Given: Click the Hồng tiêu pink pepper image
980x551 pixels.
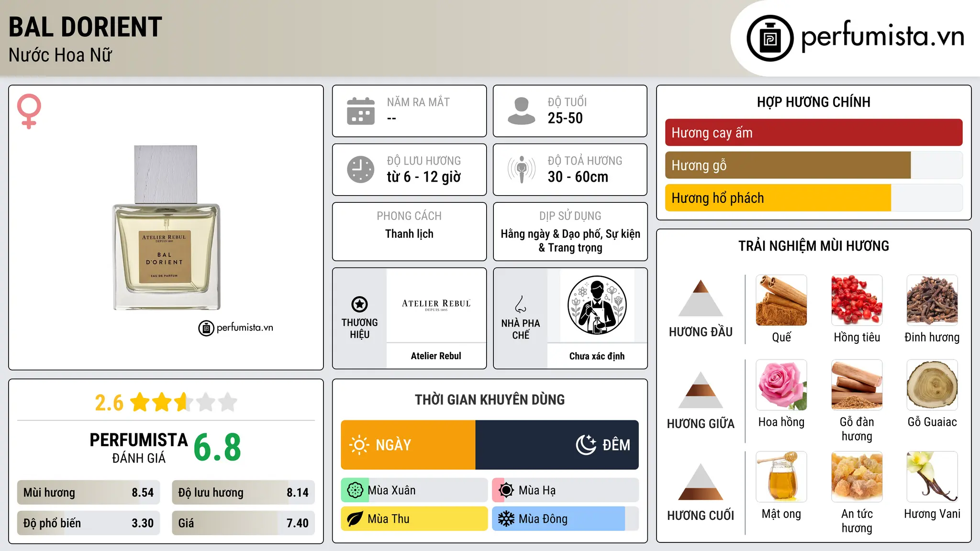Looking at the screenshot, I should pyautogui.click(x=857, y=300).
